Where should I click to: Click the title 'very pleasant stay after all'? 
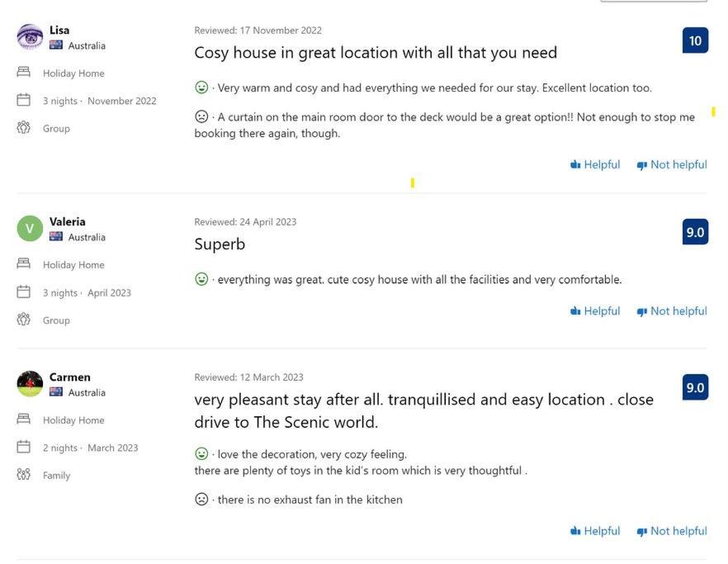coord(424,410)
